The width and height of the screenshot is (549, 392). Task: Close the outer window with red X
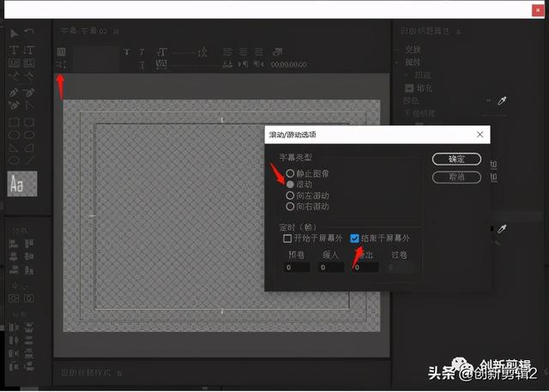[x=538, y=10]
